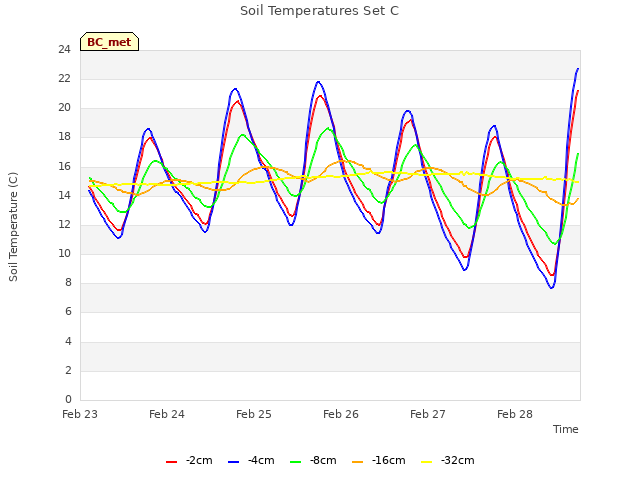Viewport: 640px width, 480px height.
Task: Click the Feb 28 x-axis label
Action: click(515, 414)
